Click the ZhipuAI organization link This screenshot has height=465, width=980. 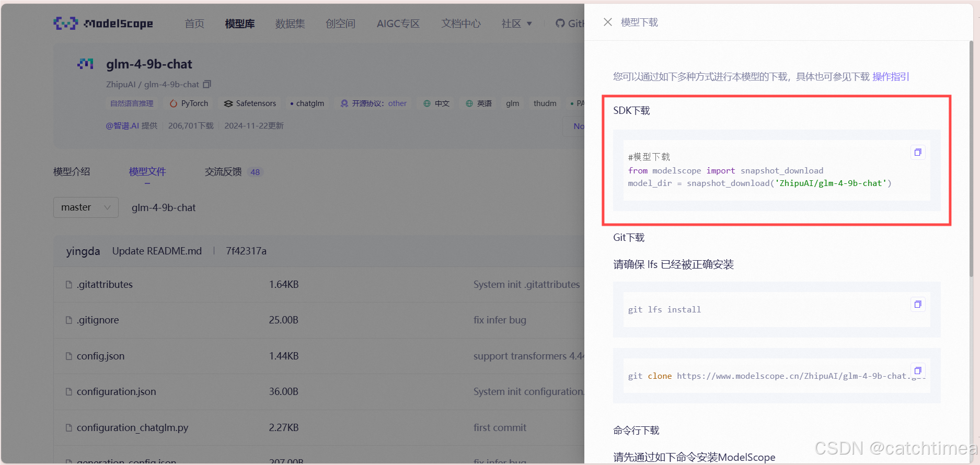pos(121,84)
